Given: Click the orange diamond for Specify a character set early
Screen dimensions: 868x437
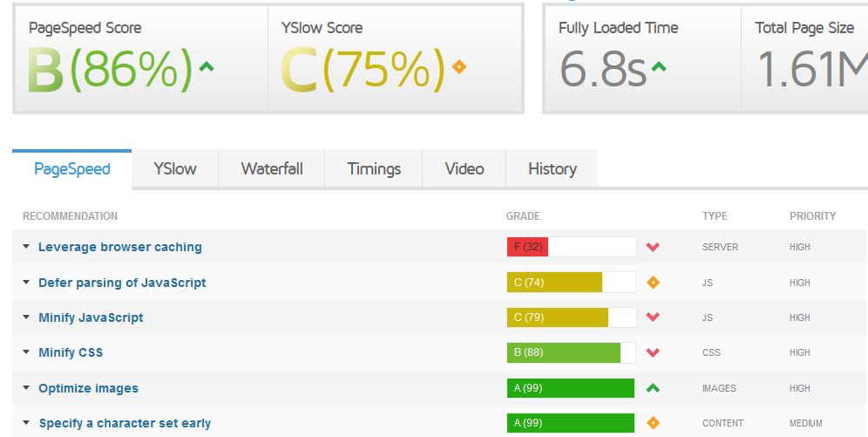Looking at the screenshot, I should (x=653, y=423).
